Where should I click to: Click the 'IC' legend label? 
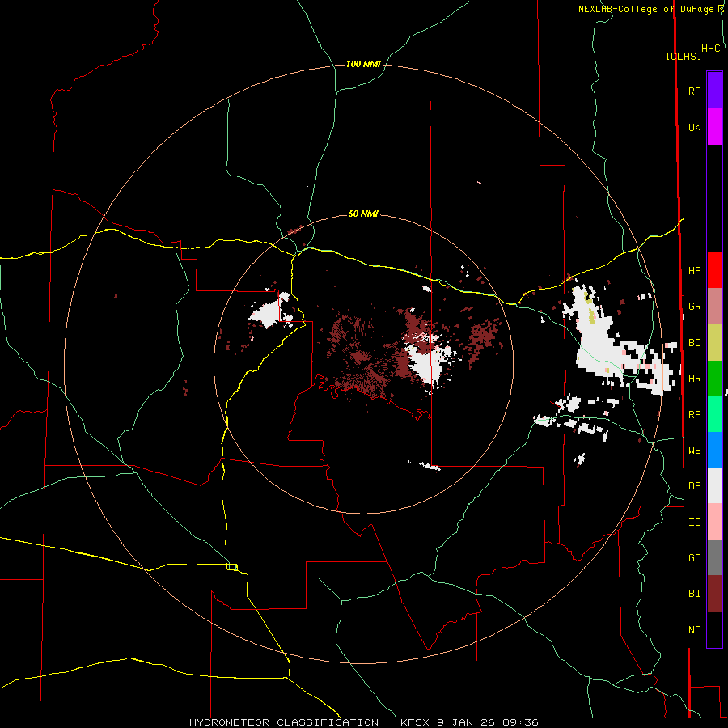(694, 523)
